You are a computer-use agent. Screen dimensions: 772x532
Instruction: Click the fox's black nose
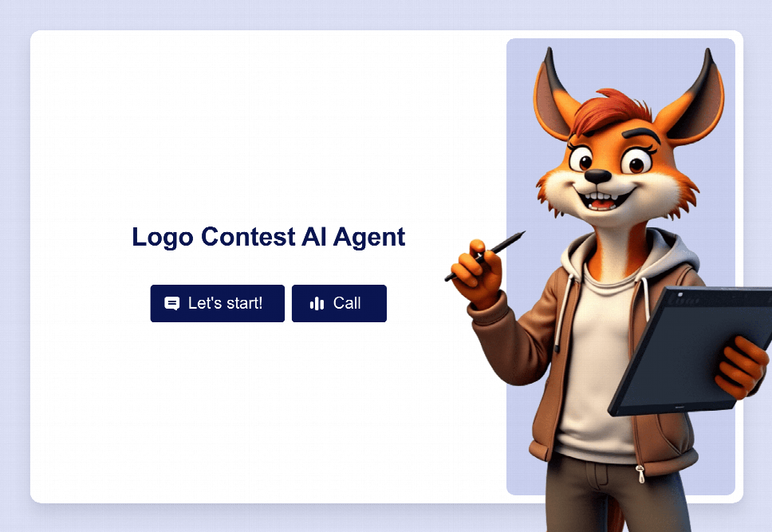pyautogui.click(x=597, y=175)
